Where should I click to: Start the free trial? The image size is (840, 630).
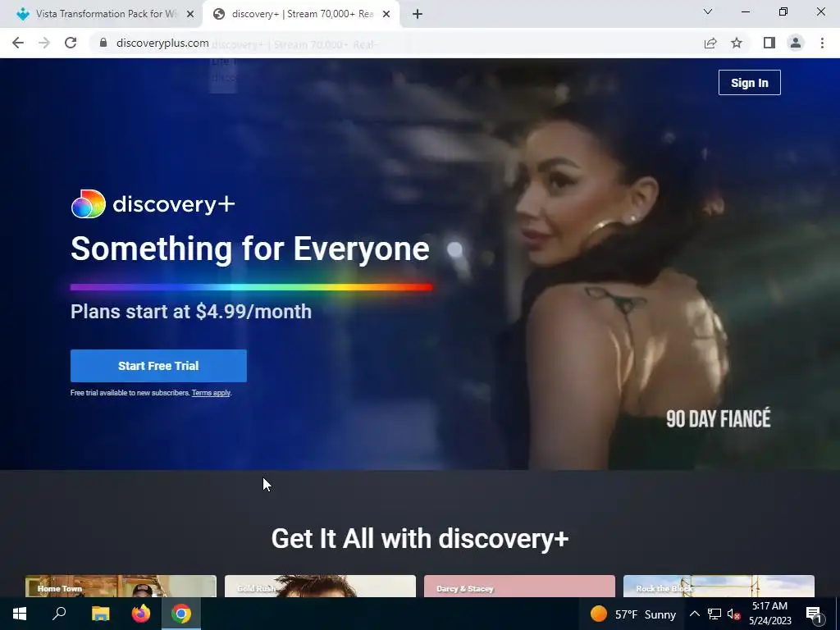[x=158, y=366]
